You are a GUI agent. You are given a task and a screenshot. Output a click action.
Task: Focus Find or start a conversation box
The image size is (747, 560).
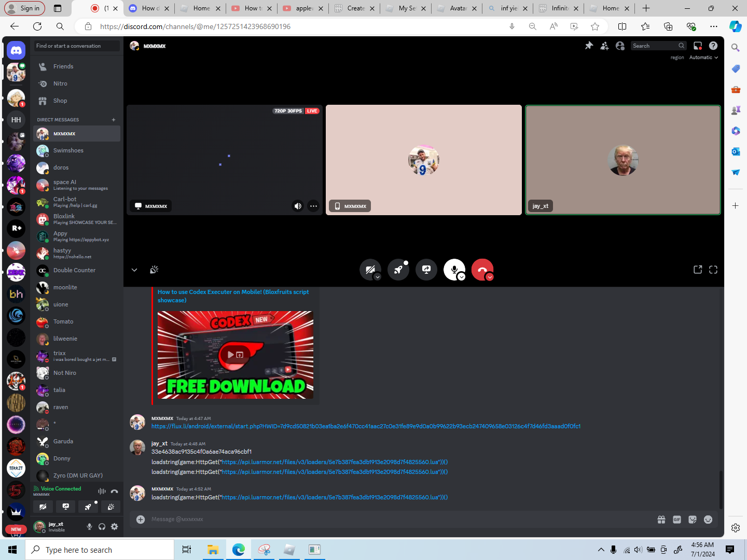point(77,46)
